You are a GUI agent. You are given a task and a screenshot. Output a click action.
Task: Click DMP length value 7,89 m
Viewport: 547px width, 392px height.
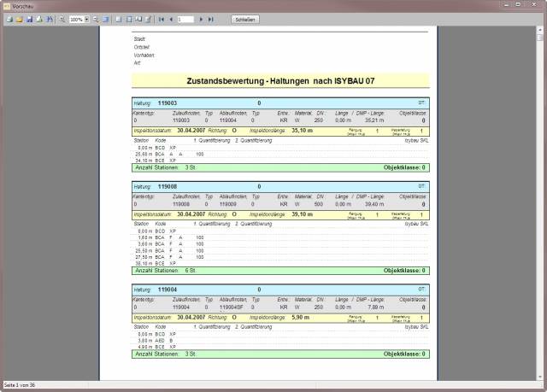point(376,307)
